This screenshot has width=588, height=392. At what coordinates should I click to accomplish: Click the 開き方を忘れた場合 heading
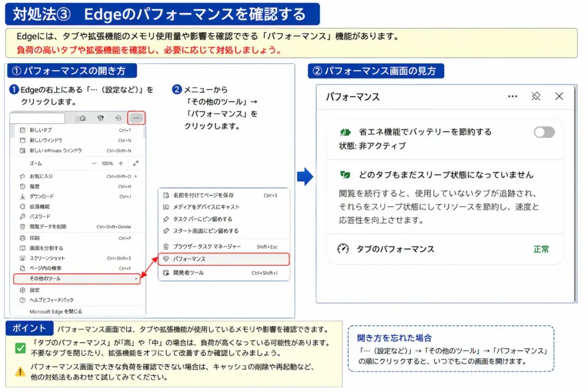point(394,338)
